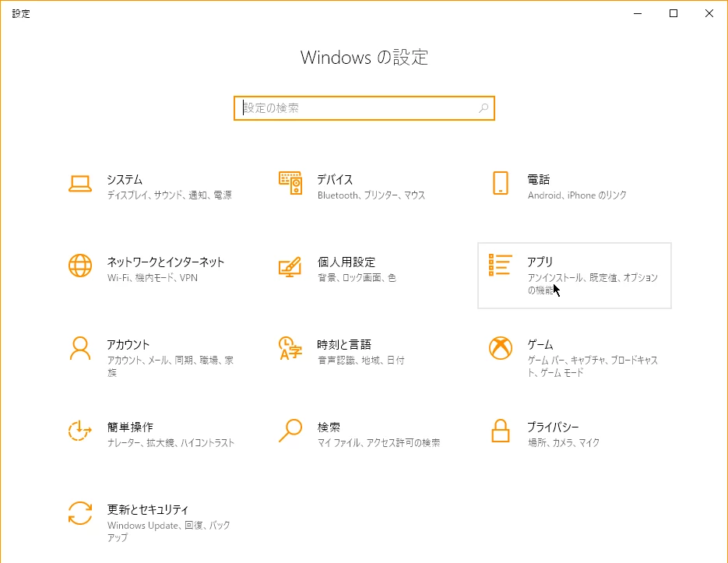This screenshot has height=563, width=728.
Task: Click 'アカウント、メール、同期、職場、家族' description
Action: coord(171,366)
